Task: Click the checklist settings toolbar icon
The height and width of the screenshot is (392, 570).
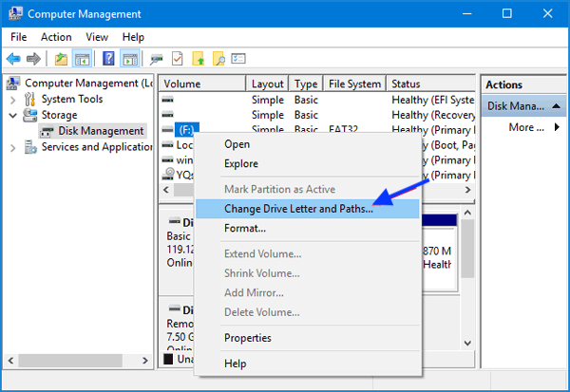Action: point(238,59)
